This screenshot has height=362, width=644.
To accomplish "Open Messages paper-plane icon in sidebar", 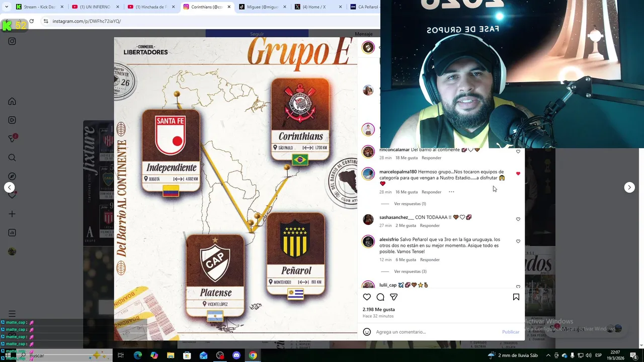I will [12, 139].
